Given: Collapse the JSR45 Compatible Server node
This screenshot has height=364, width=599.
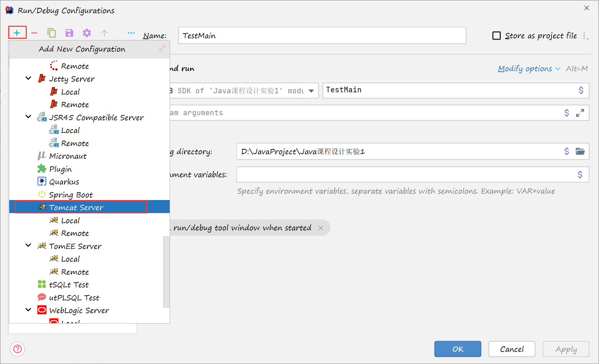Looking at the screenshot, I should (x=29, y=117).
